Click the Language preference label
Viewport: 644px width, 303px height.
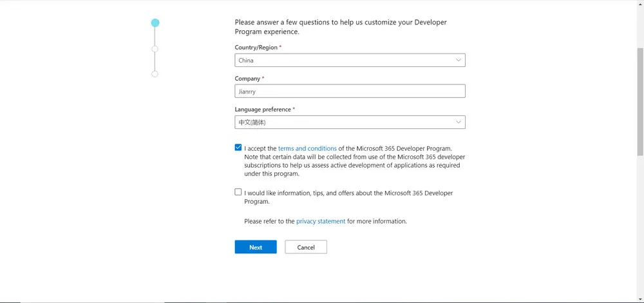tap(263, 110)
